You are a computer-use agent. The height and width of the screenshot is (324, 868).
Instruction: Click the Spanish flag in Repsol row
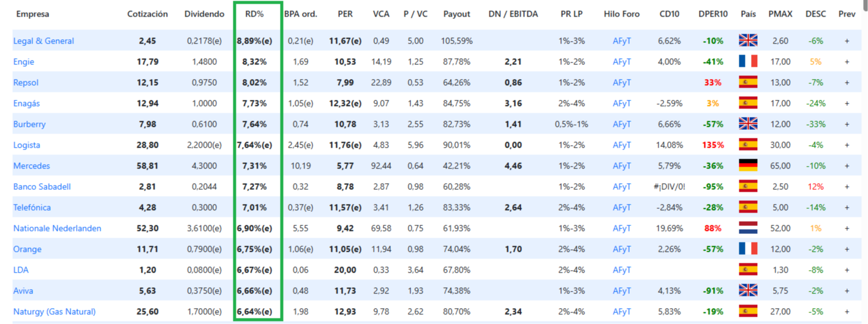748,83
